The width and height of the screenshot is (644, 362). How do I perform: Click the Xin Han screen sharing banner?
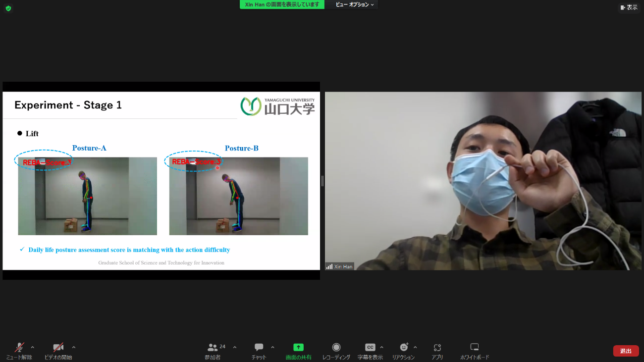click(282, 4)
